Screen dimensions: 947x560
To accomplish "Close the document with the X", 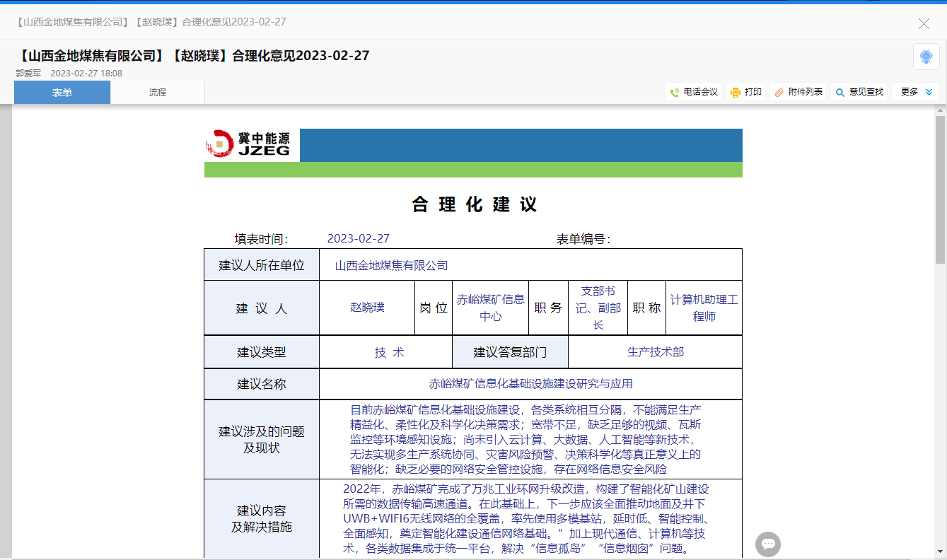I will click(924, 24).
